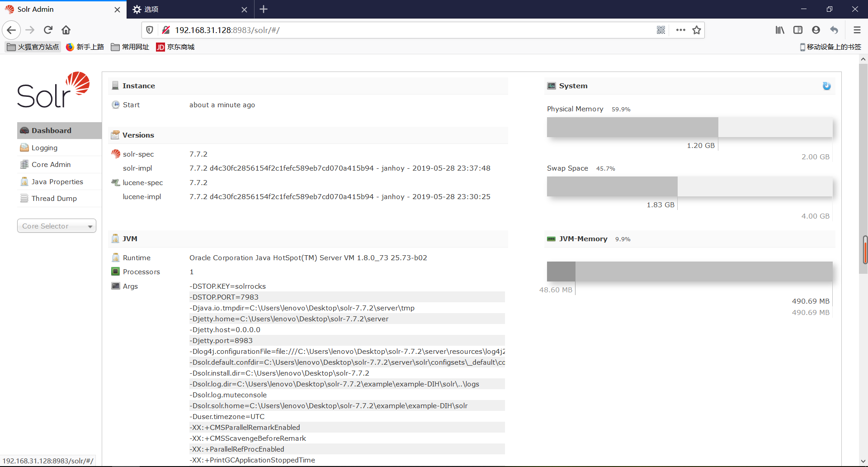
Task: Click the scrollbar up arrow
Action: pos(863,59)
